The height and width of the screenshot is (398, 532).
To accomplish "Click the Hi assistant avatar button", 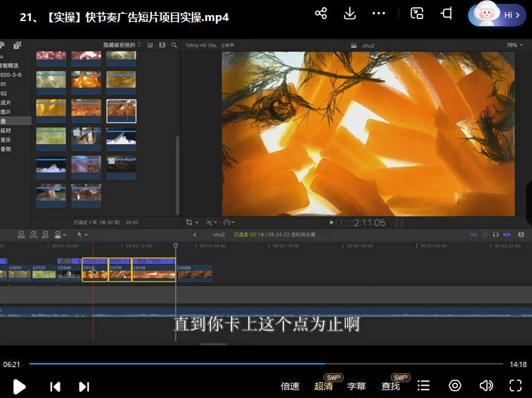I will [x=496, y=14].
